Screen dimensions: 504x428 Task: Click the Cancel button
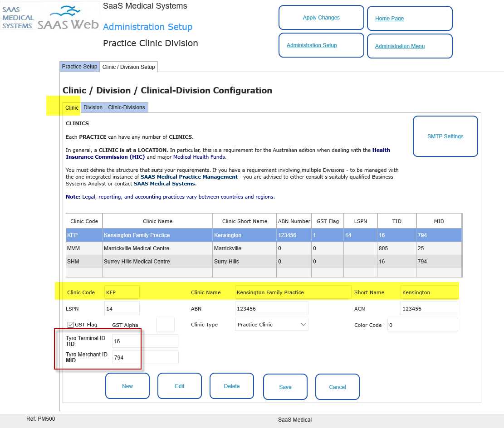click(x=338, y=387)
